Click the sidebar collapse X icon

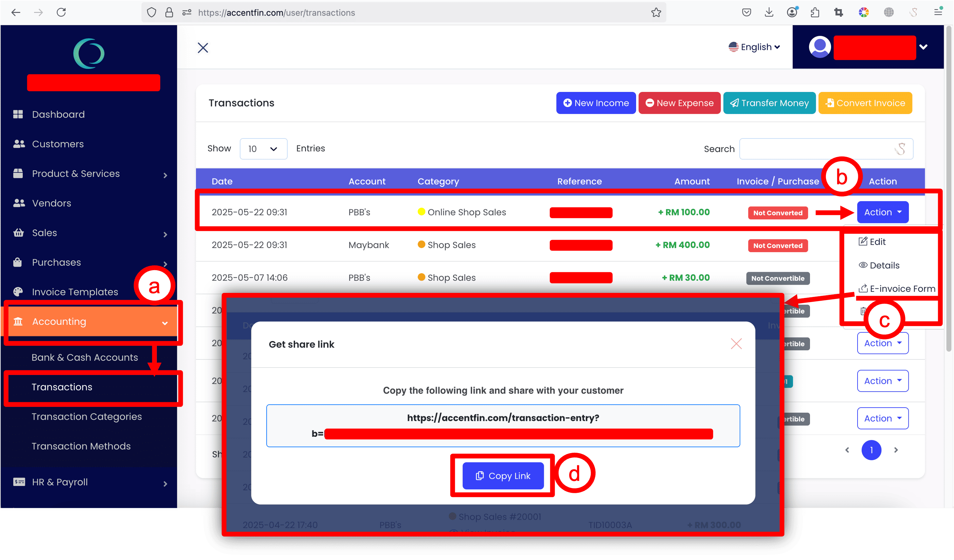203,48
